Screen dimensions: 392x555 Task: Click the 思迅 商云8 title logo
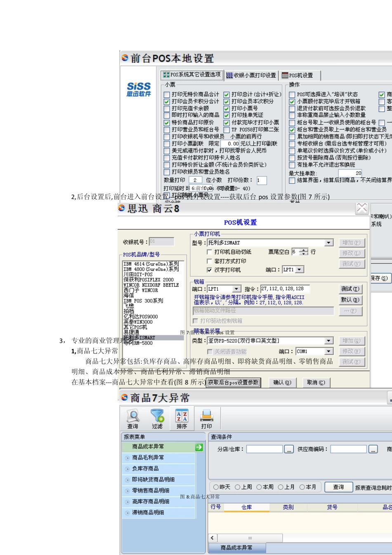(122, 208)
